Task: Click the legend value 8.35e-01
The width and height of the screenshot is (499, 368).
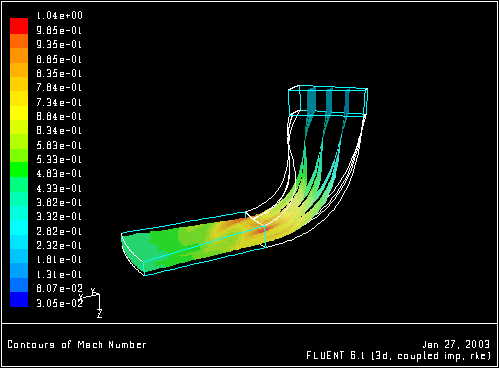Action: [x=59, y=73]
